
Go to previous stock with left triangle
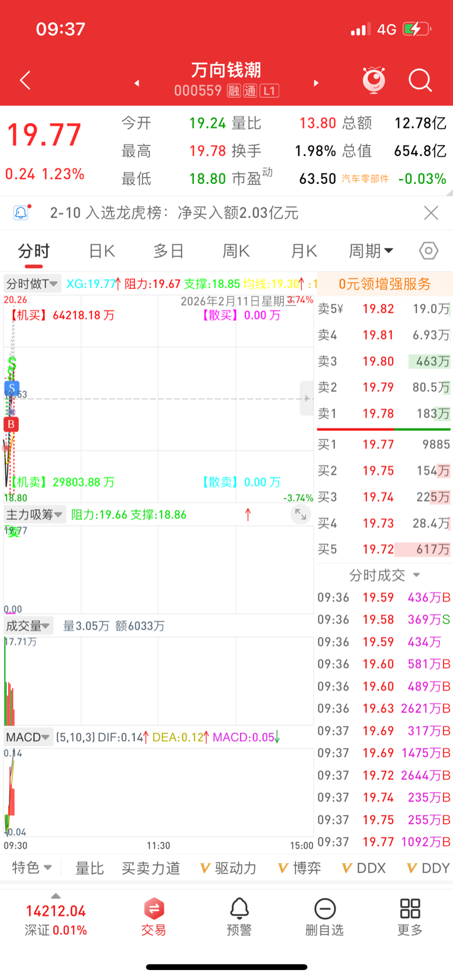pos(137,83)
